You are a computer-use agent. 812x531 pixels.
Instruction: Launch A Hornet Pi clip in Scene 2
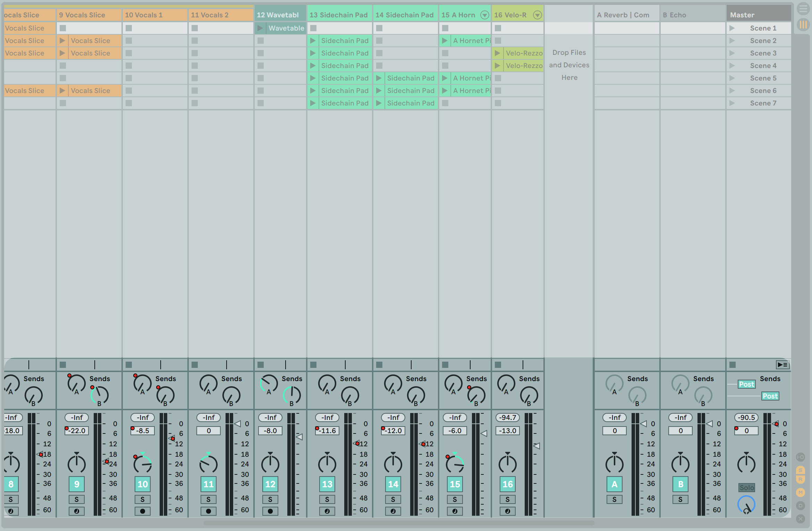[445, 41]
